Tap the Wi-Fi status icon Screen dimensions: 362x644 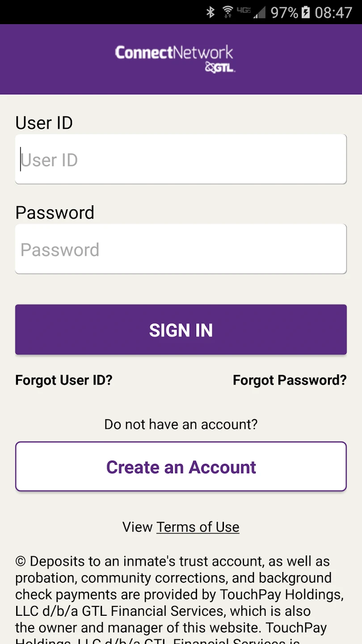click(x=228, y=12)
